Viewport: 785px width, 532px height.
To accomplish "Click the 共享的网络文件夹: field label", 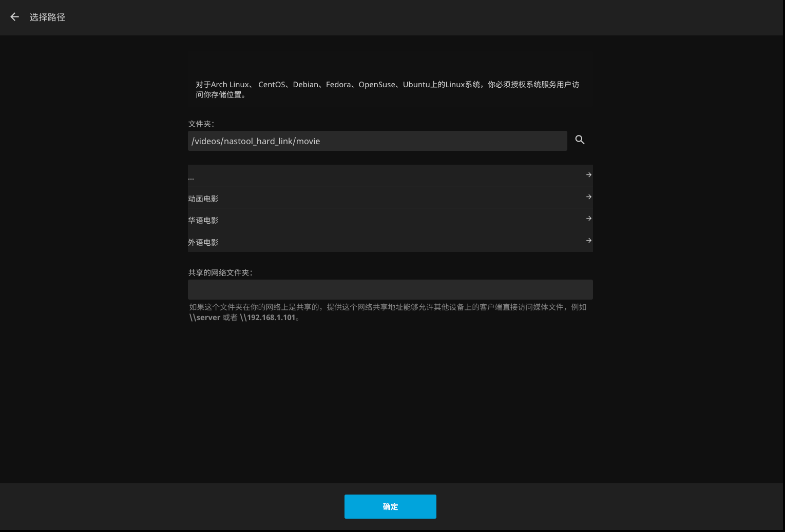I will tap(220, 273).
